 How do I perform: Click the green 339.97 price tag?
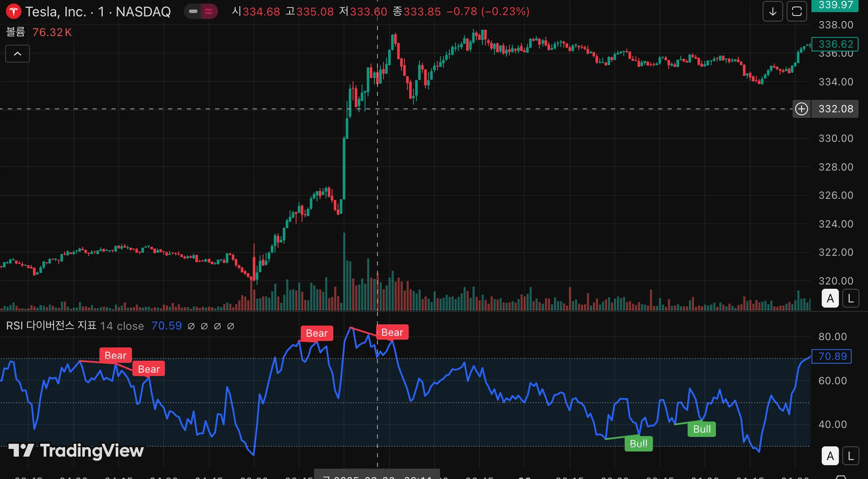[835, 5]
